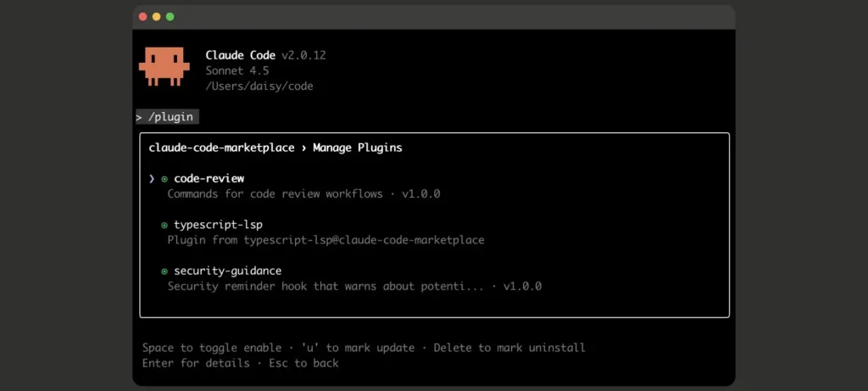
Task: Click the truncated security-guidance description
Action: (354, 287)
